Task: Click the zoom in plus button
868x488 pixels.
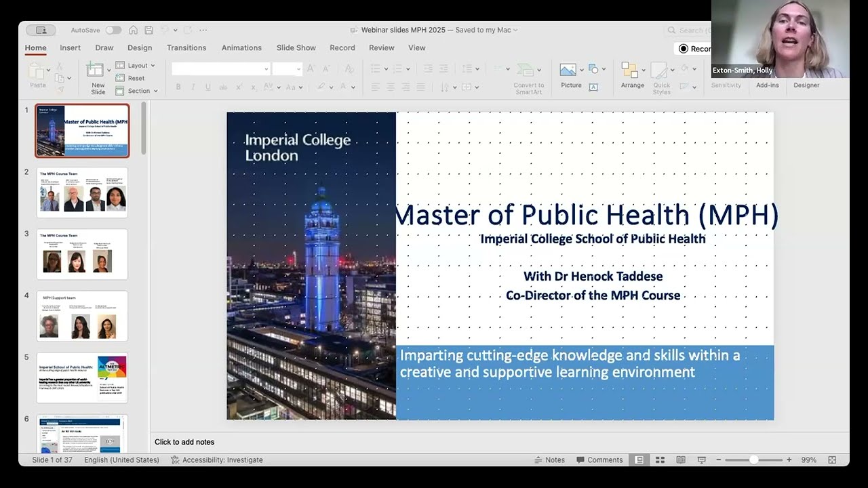Action: click(789, 460)
